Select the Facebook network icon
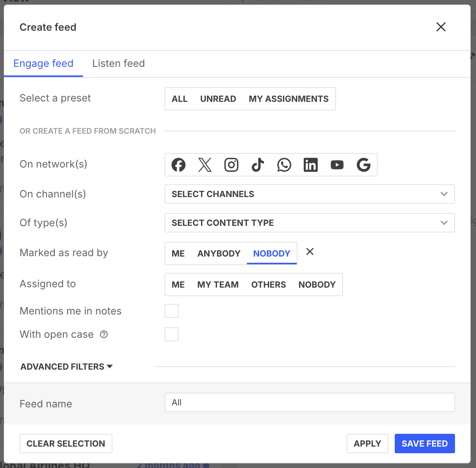476x468 pixels. coord(178,164)
